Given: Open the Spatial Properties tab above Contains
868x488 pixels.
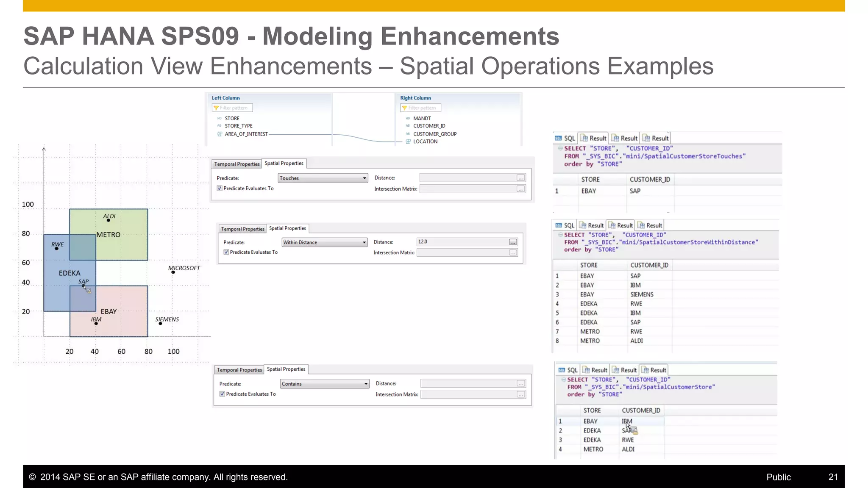Looking at the screenshot, I should click(x=286, y=369).
